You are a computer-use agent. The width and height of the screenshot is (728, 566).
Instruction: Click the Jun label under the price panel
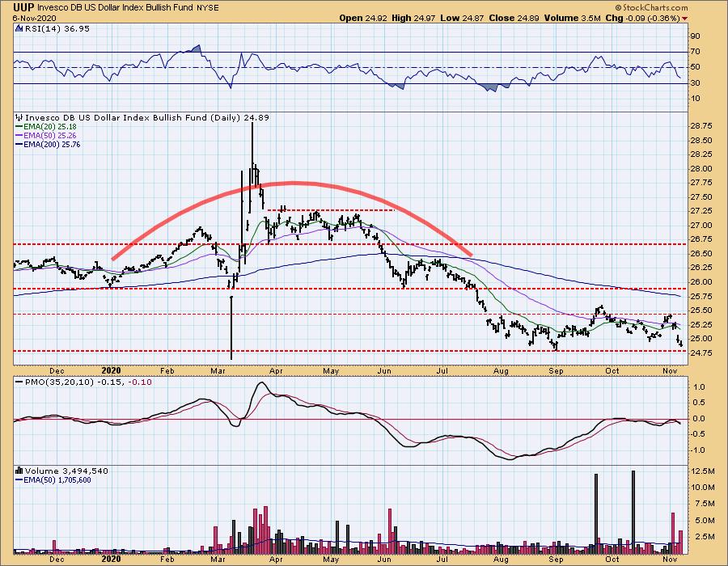click(384, 371)
